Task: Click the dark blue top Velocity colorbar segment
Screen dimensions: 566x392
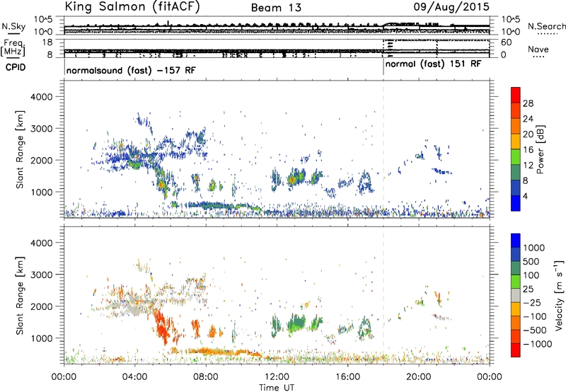Action: (x=516, y=241)
